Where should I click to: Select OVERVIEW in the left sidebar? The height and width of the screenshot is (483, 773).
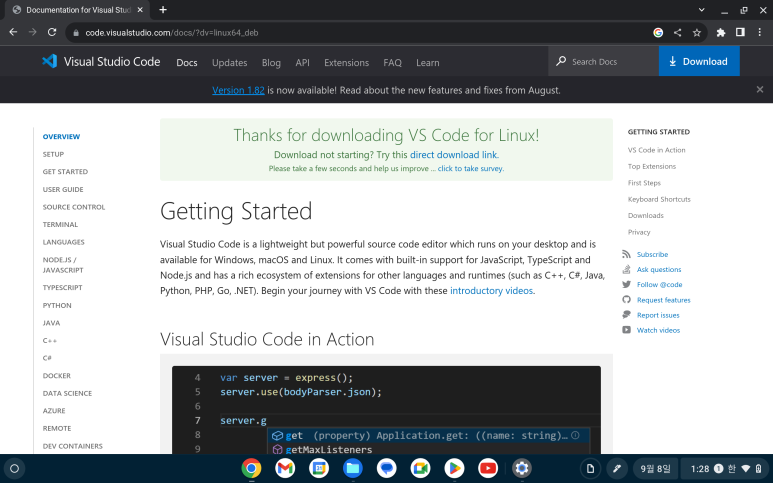(61, 137)
